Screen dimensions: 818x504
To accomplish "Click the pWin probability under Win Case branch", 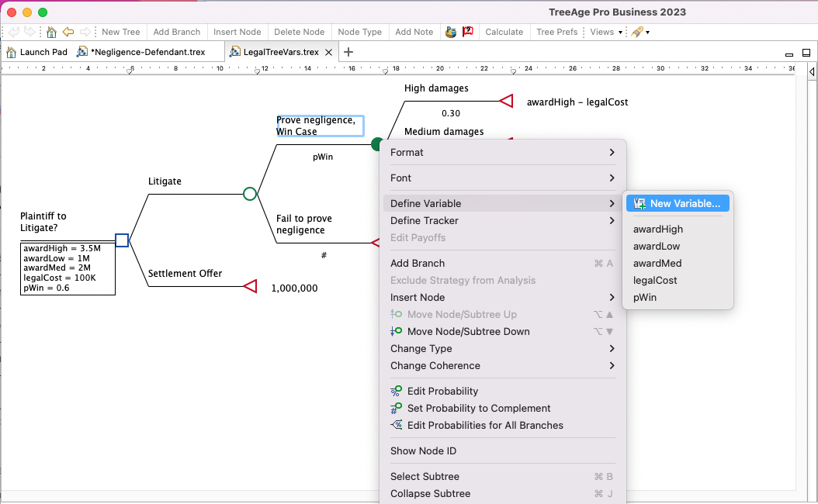I will [x=323, y=157].
